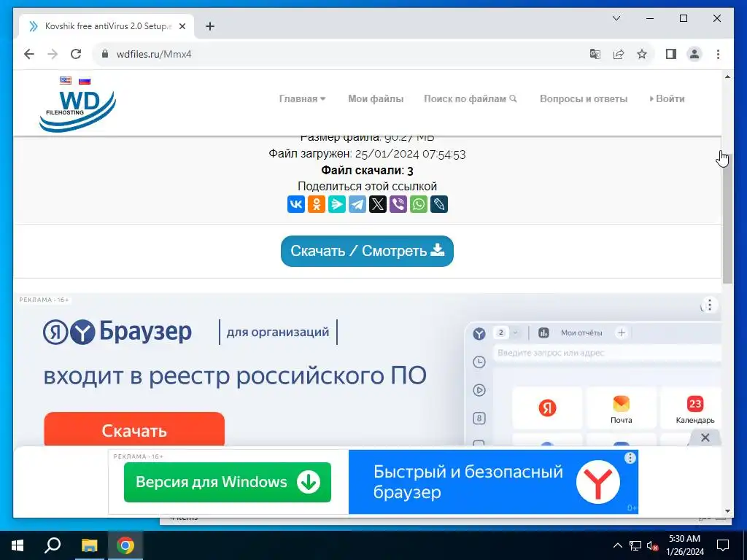
Task: Go back in Chrome history
Action: 29,54
